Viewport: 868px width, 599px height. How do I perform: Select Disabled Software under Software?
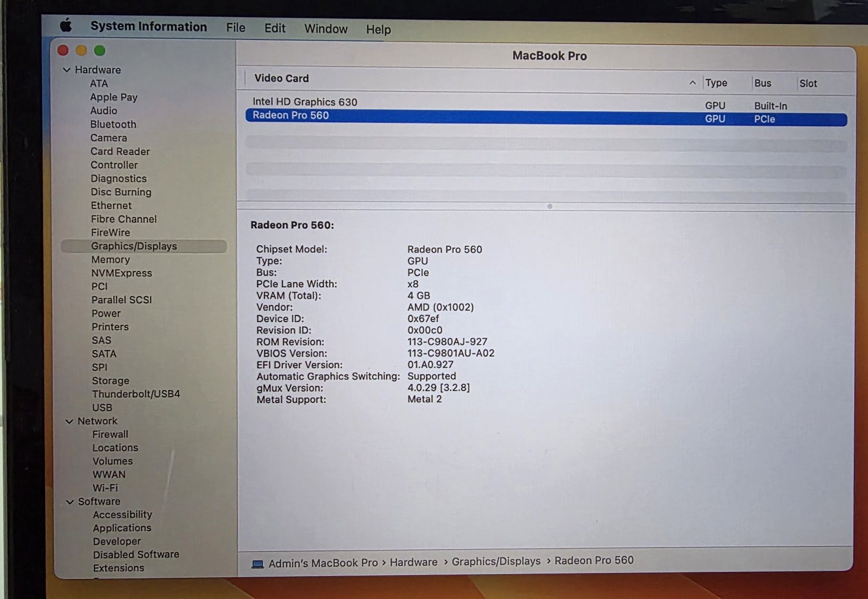pos(136,555)
